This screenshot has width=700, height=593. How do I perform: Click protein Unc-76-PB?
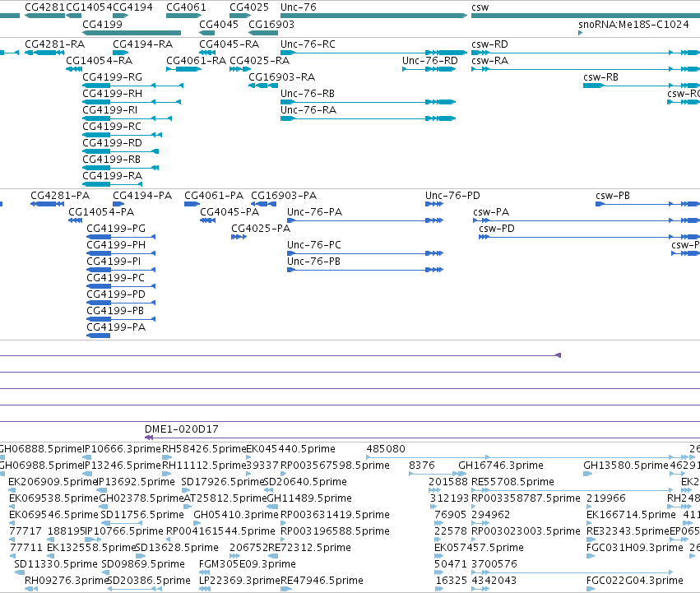tap(314, 262)
